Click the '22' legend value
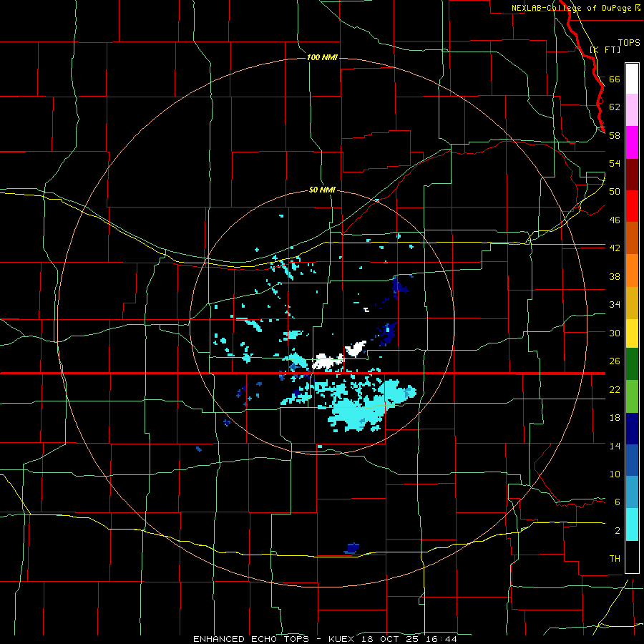Viewport: 644px width, 644px height. 615,389
